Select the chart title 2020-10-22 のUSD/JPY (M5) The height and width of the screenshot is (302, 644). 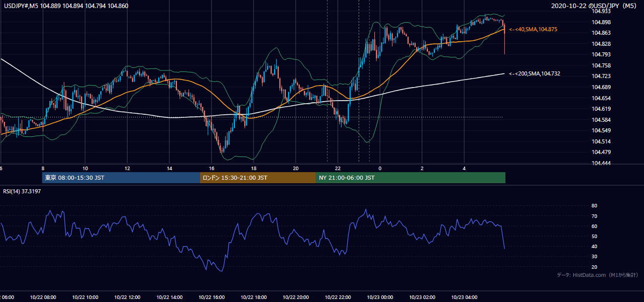pos(595,6)
